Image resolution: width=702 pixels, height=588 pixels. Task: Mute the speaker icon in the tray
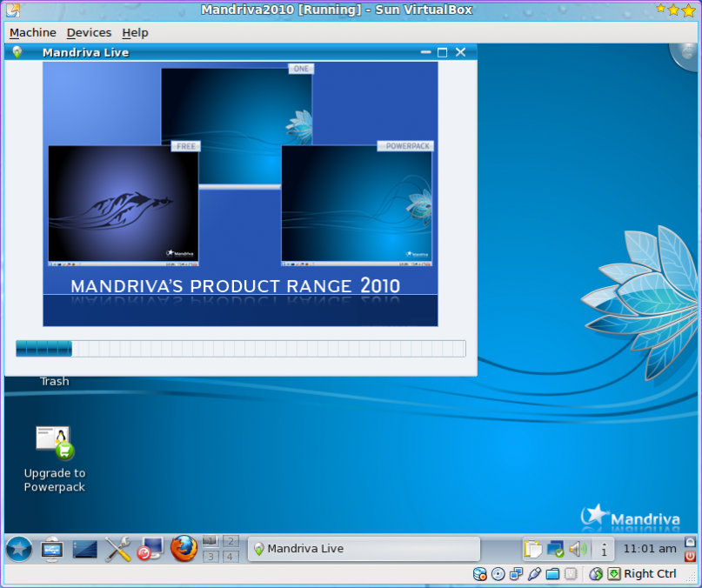tap(578, 549)
